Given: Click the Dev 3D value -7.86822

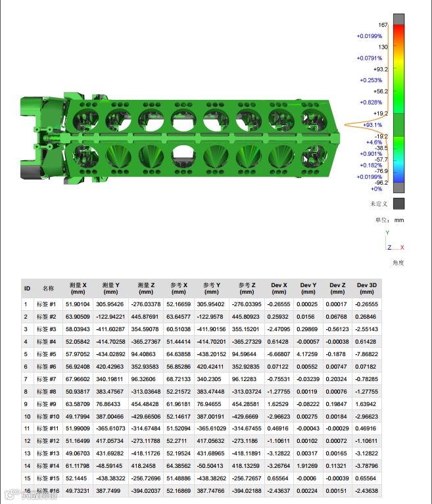Looking at the screenshot, I should (367, 354).
